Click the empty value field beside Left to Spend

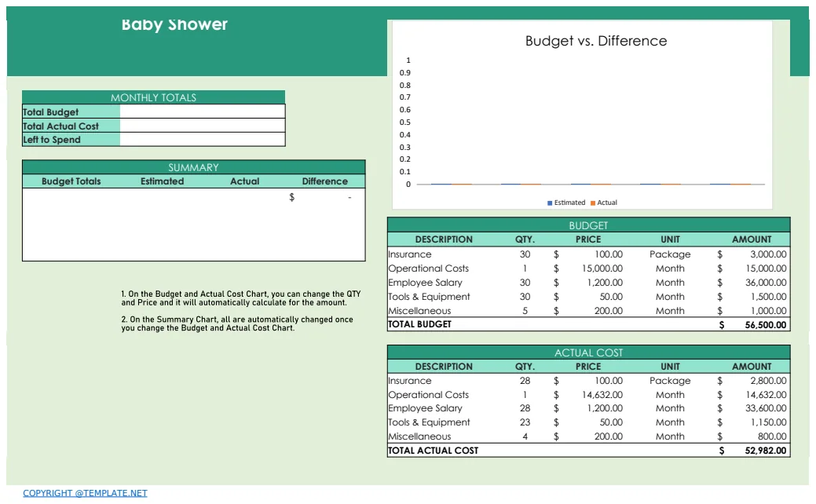203,140
